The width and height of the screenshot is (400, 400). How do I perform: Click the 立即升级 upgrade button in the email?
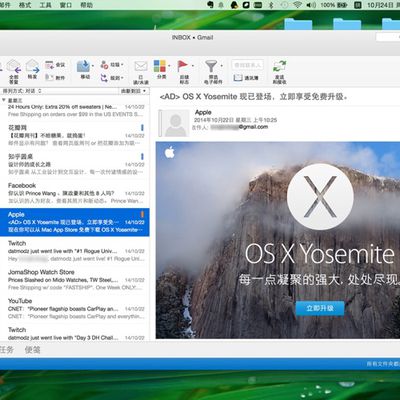320,308
